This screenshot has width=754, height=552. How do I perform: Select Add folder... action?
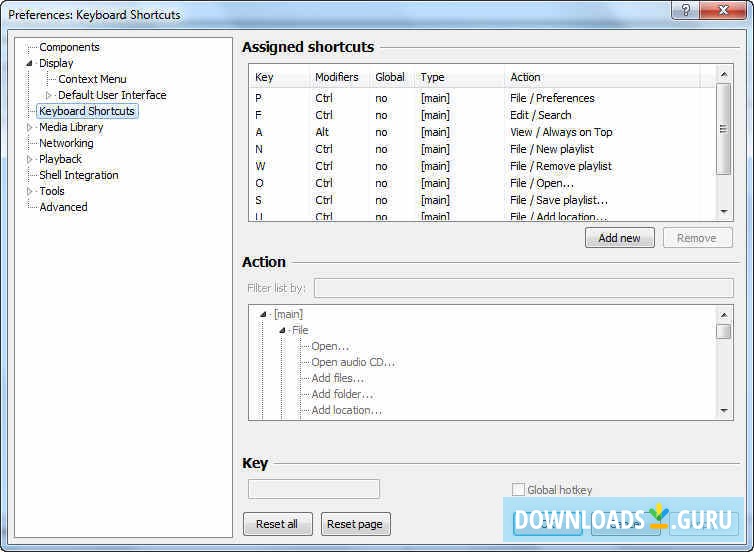tap(342, 394)
